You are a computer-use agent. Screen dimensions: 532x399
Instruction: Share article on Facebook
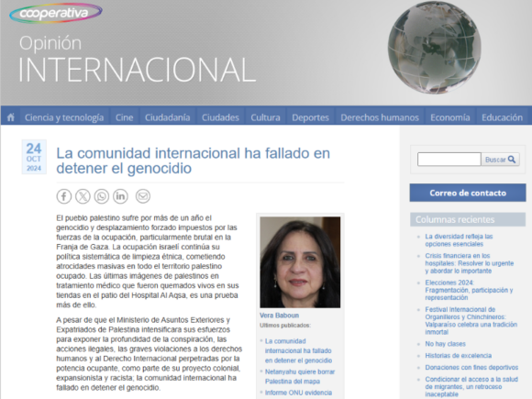[x=64, y=196]
